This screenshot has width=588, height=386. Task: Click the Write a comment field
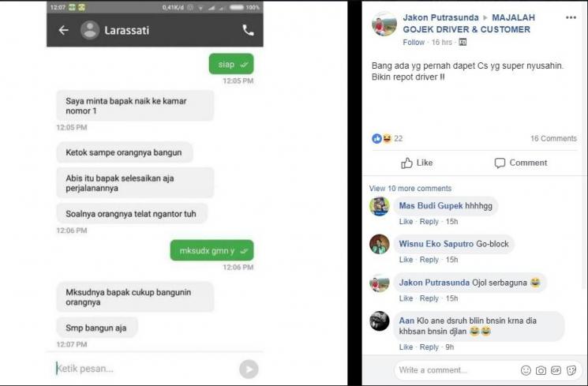pos(455,370)
